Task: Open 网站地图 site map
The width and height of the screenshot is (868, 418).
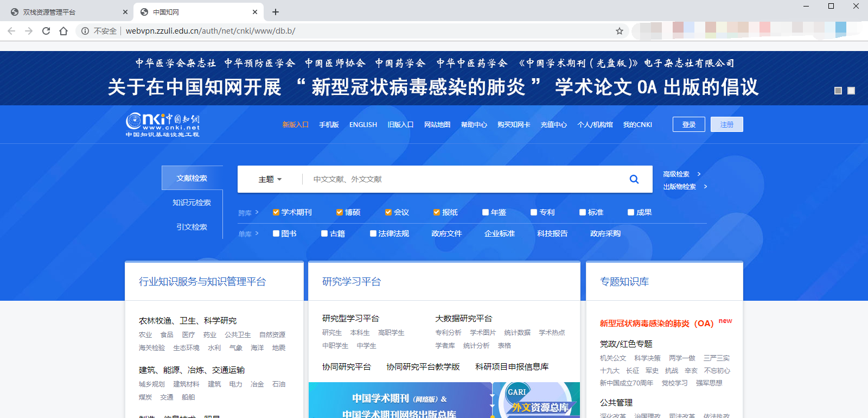Action: pos(437,125)
